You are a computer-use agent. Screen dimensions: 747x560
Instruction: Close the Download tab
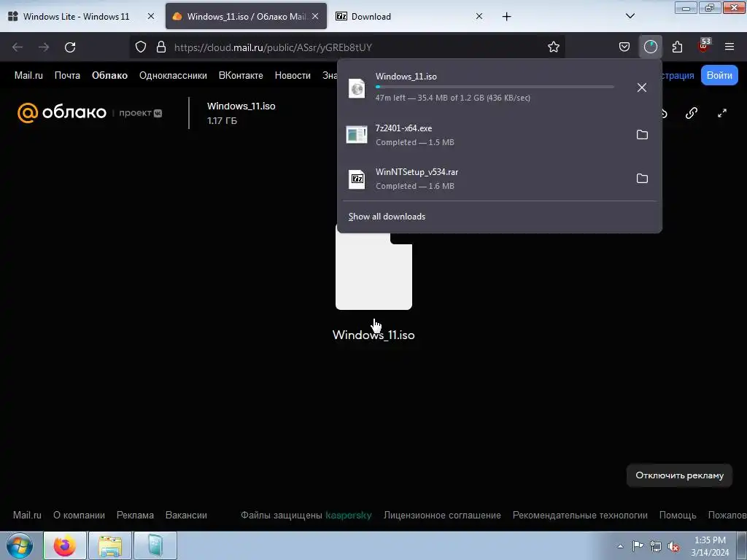(479, 16)
